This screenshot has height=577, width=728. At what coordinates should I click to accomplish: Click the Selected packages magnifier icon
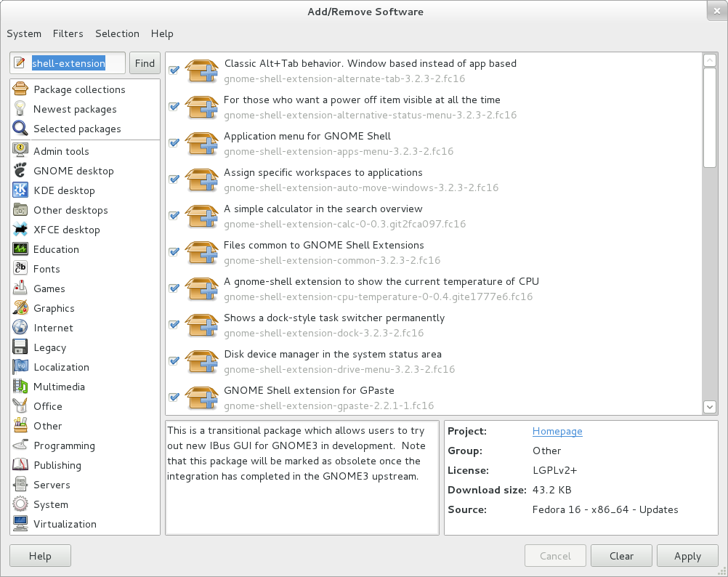20,128
